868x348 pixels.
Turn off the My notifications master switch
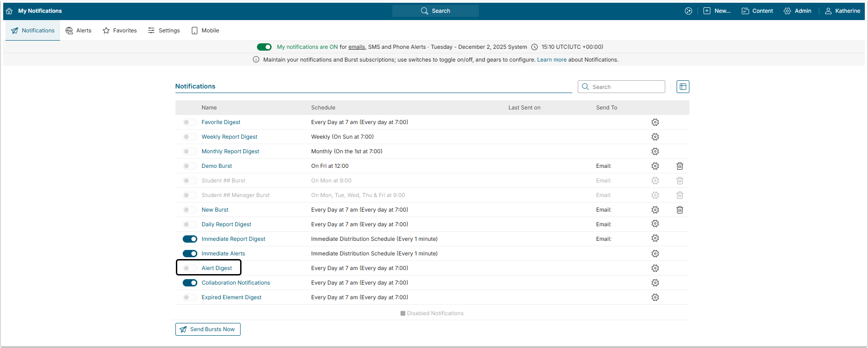(264, 47)
